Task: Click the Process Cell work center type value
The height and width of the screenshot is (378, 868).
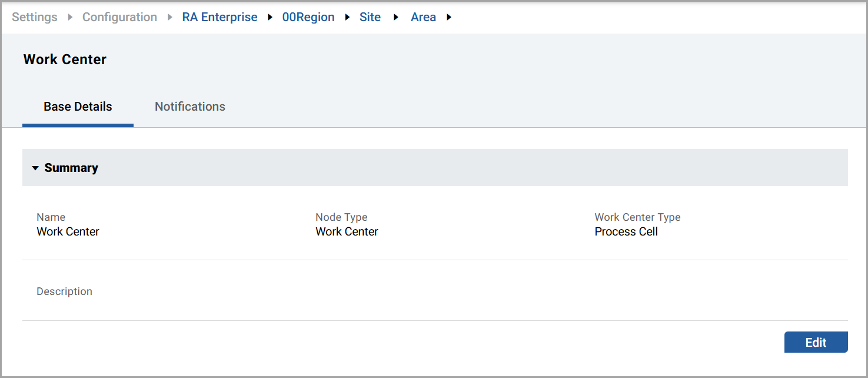Action: click(x=626, y=231)
